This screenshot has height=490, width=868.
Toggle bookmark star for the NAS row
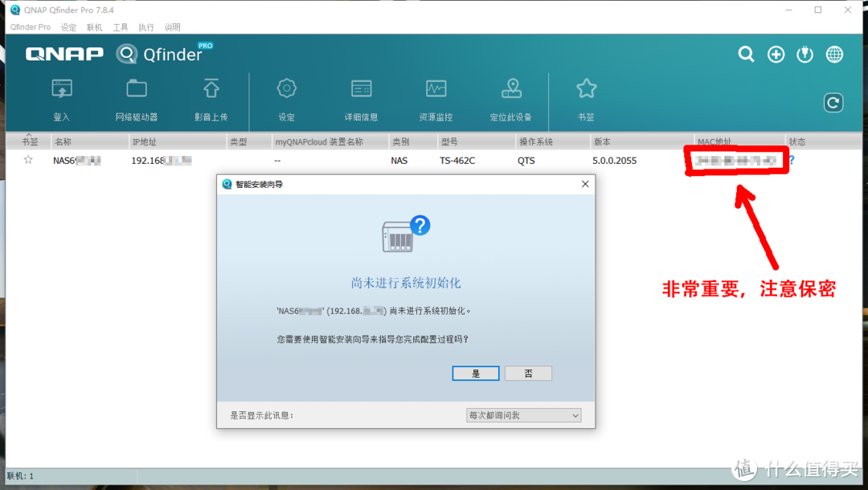[28, 160]
